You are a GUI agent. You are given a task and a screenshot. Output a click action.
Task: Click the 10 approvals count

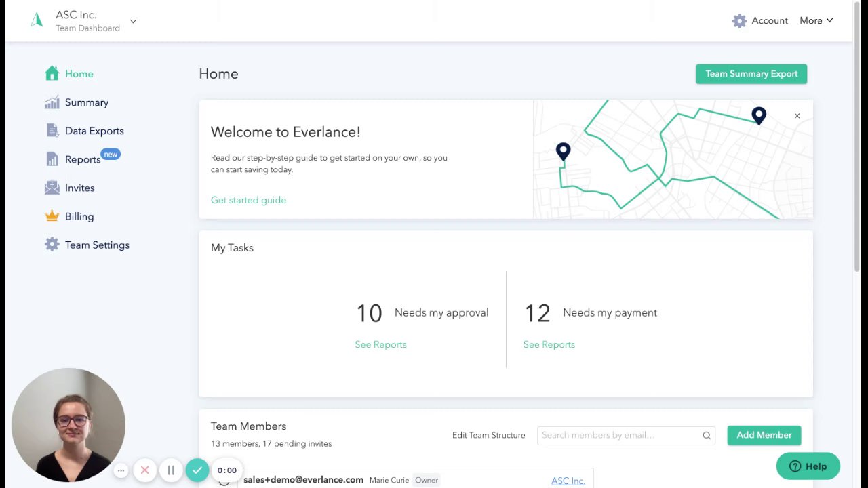(x=369, y=313)
